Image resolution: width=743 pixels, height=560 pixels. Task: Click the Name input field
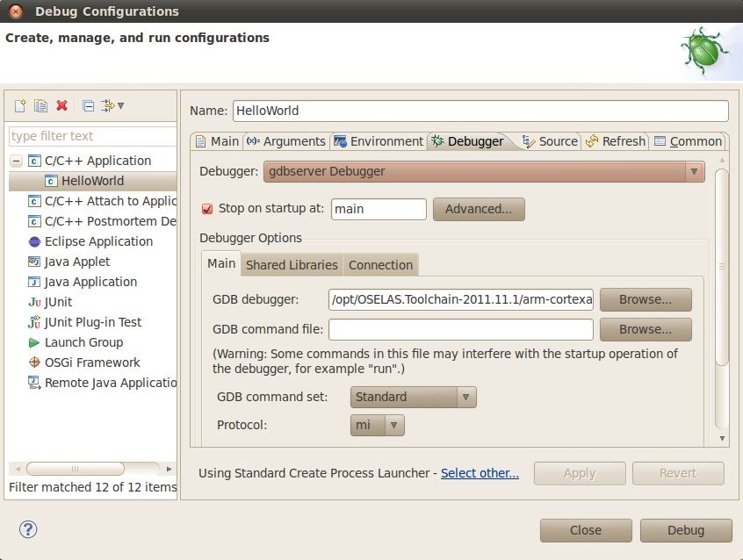480,111
